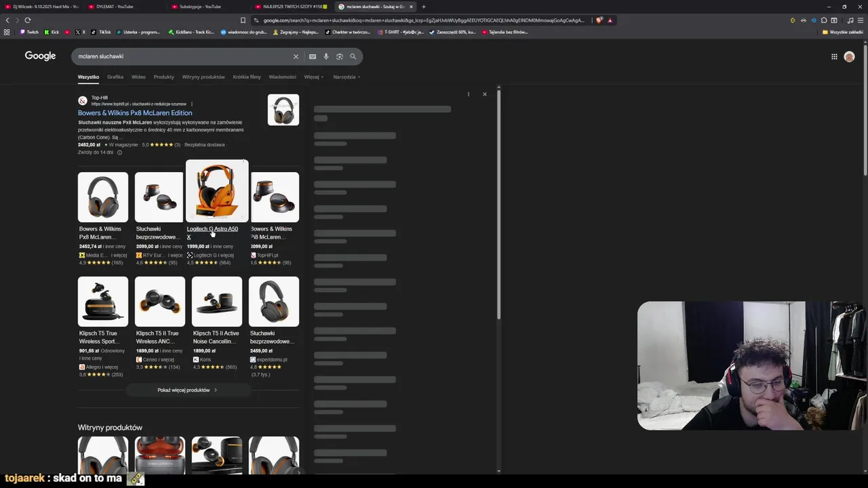Open Tajlandia bez filtrów bookmark
Screen dimensions: 868x488
tap(505, 32)
